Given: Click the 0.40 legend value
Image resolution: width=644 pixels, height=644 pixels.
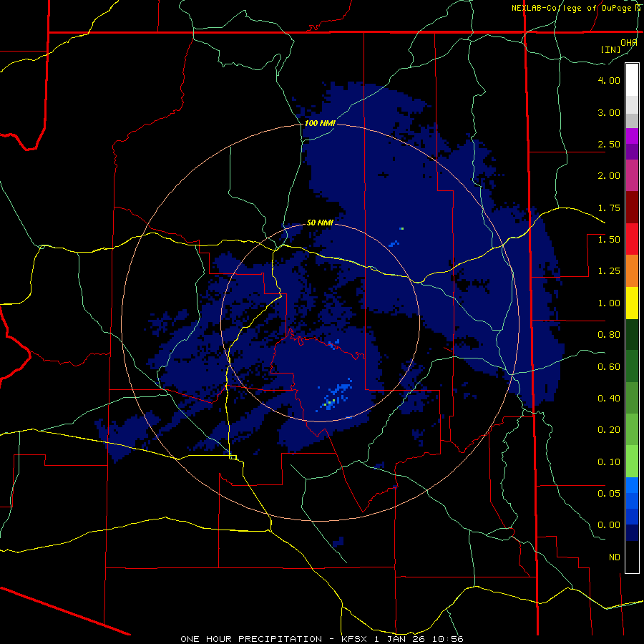Looking at the screenshot, I should coord(609,399).
